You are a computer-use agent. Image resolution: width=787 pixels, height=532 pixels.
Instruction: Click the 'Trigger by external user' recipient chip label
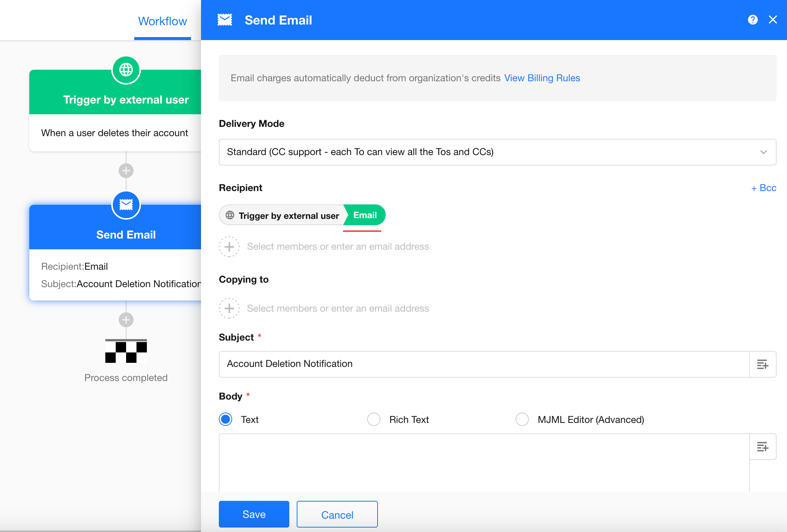click(x=289, y=216)
